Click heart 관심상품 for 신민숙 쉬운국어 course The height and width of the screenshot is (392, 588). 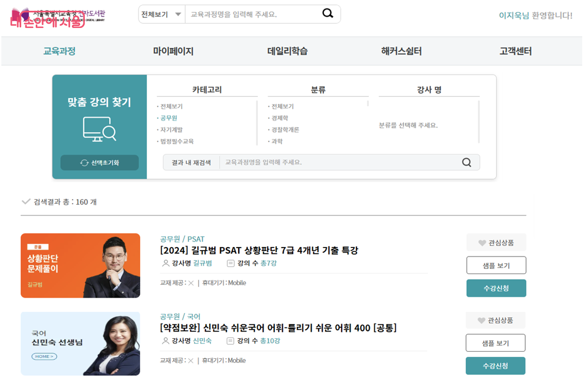(495, 320)
